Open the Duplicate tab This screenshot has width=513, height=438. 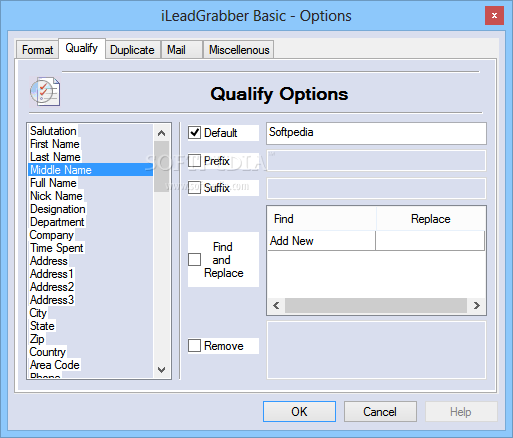tap(132, 50)
